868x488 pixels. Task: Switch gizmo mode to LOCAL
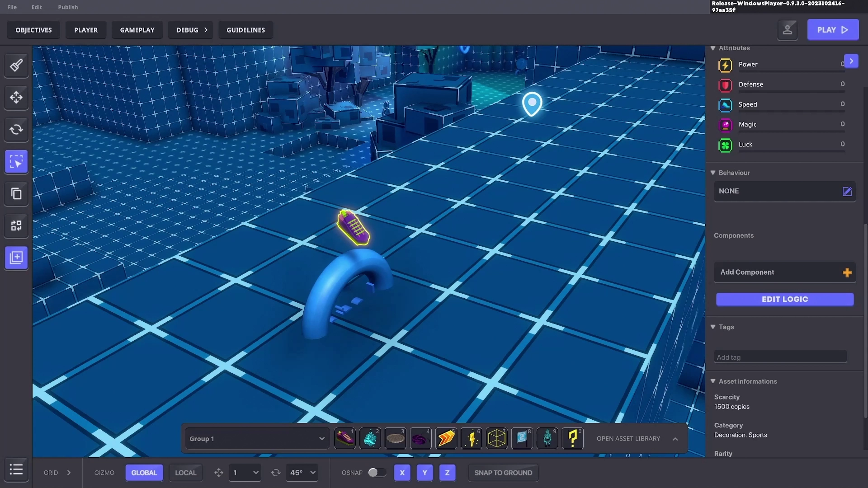pyautogui.click(x=185, y=473)
